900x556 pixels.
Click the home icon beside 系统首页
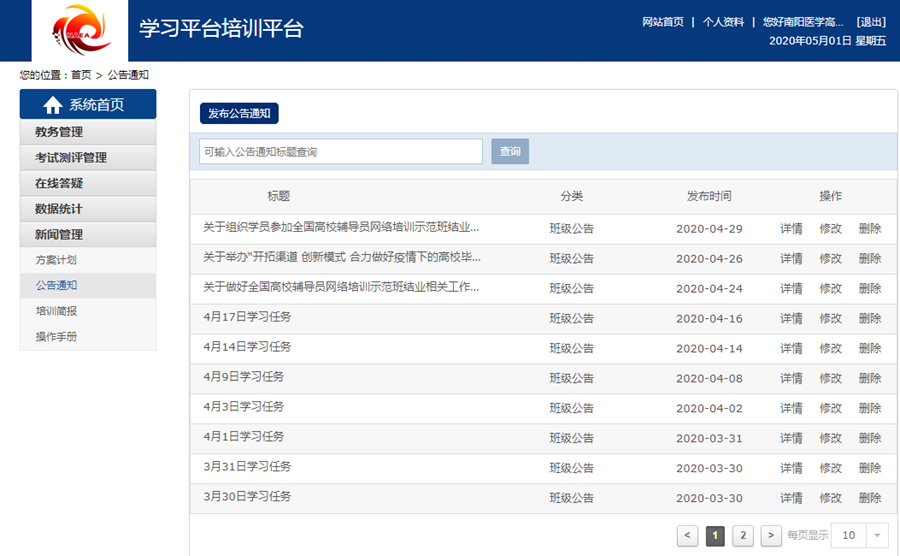pos(52,105)
